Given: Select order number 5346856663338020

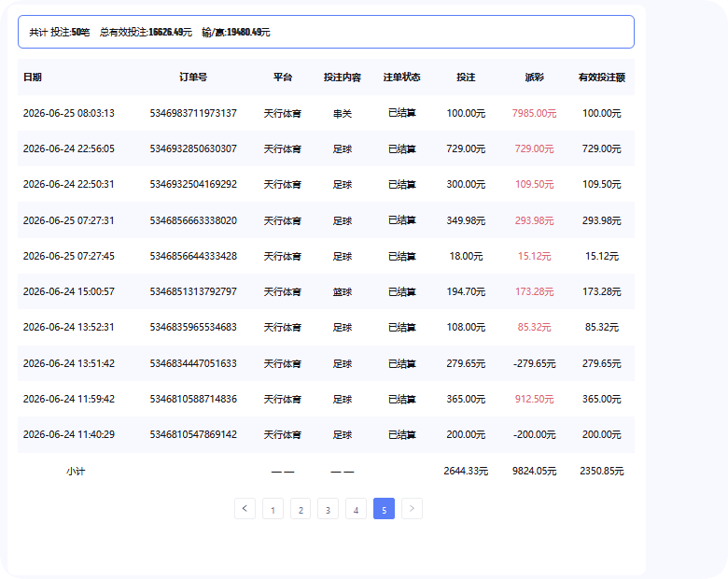Looking at the screenshot, I should click(193, 220).
